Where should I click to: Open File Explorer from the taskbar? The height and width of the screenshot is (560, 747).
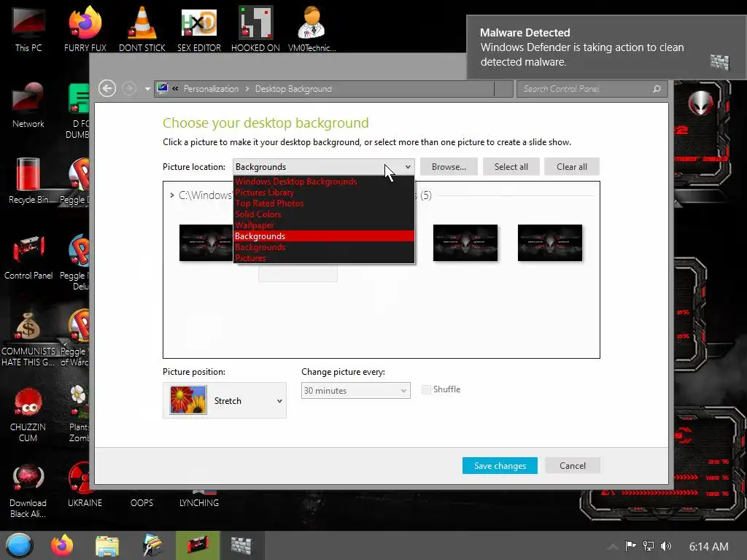click(x=107, y=545)
